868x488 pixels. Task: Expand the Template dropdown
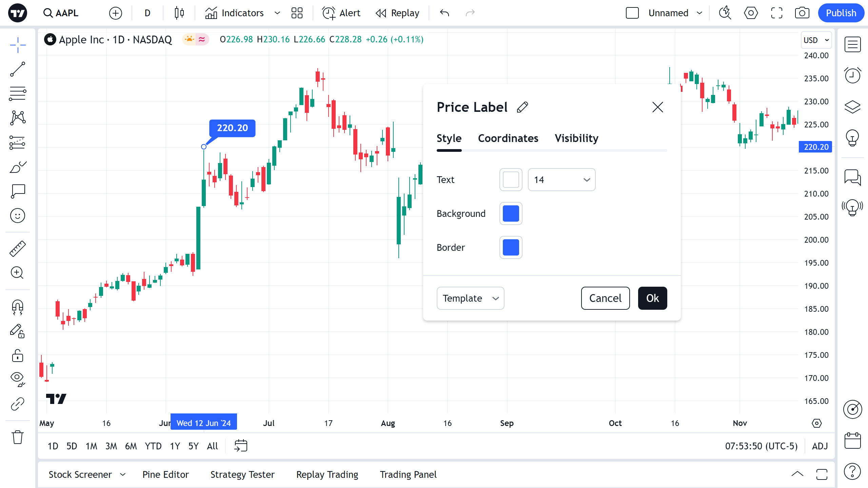(x=470, y=298)
